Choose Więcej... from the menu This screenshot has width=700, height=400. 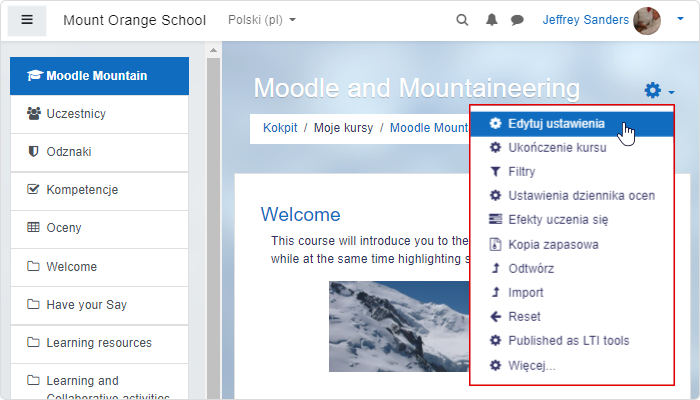point(572,366)
